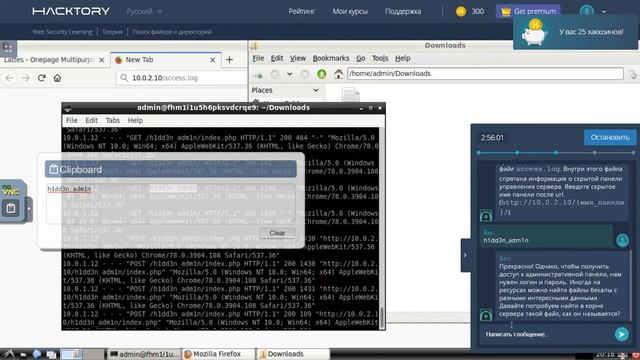Open File menu in Downloads window

coord(258,58)
